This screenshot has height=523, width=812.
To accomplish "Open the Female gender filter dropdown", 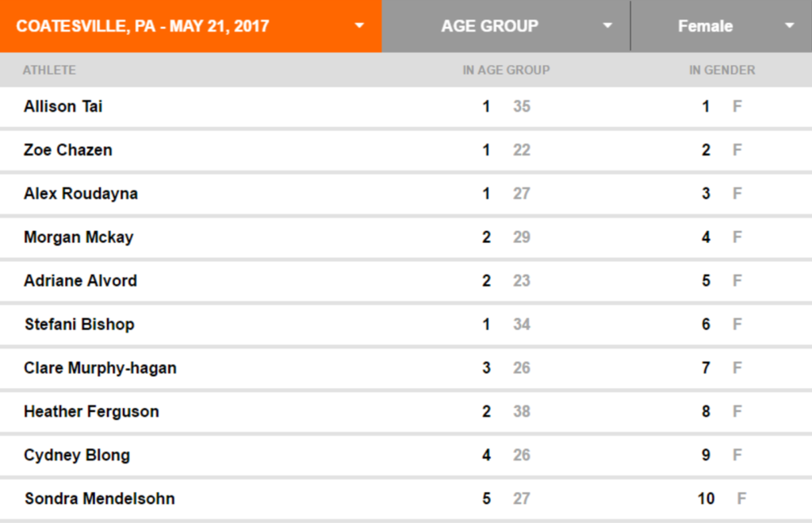I will 722,26.
